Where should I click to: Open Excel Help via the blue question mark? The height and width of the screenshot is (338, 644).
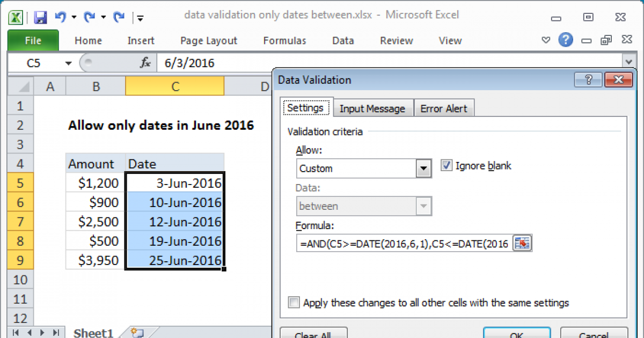coord(566,40)
